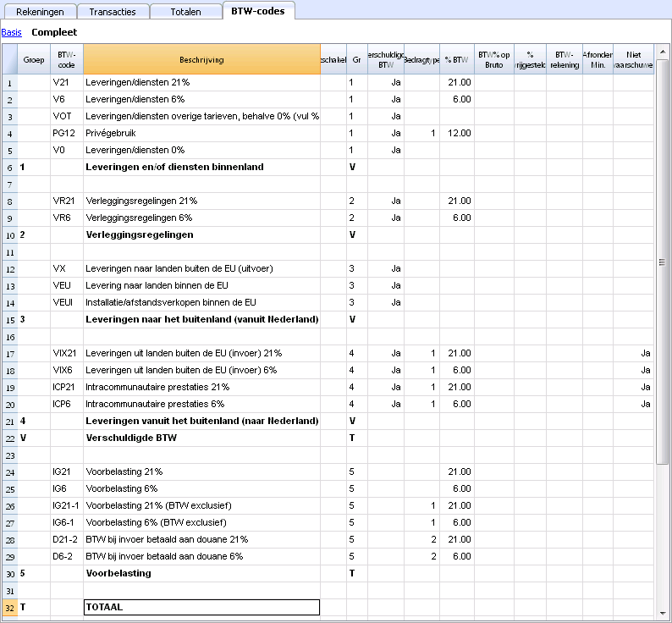Click the BTW-code column header
Screen dimensions: 672x623
point(66,59)
